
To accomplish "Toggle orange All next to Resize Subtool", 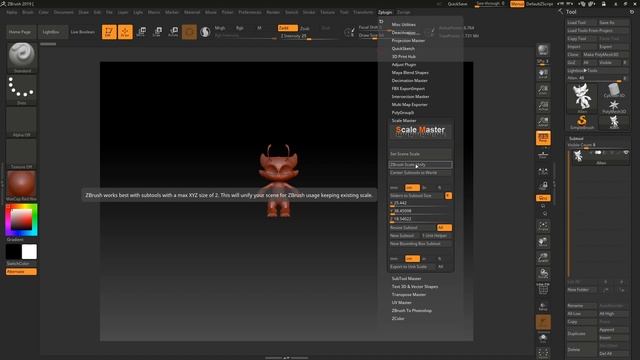I will click(x=444, y=228).
